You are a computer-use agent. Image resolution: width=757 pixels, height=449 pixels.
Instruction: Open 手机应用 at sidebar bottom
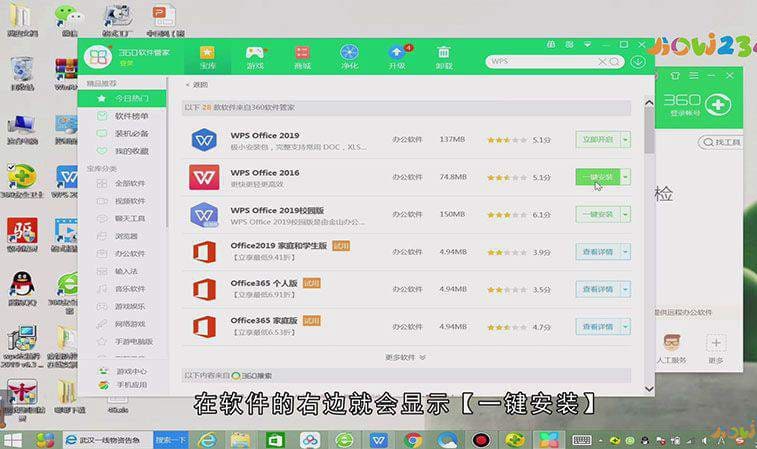tap(123, 385)
